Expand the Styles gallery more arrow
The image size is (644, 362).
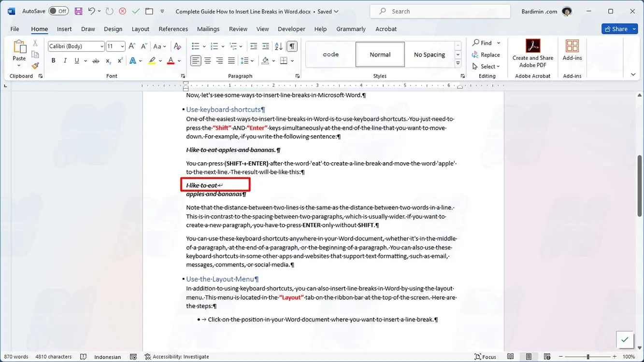point(458,64)
